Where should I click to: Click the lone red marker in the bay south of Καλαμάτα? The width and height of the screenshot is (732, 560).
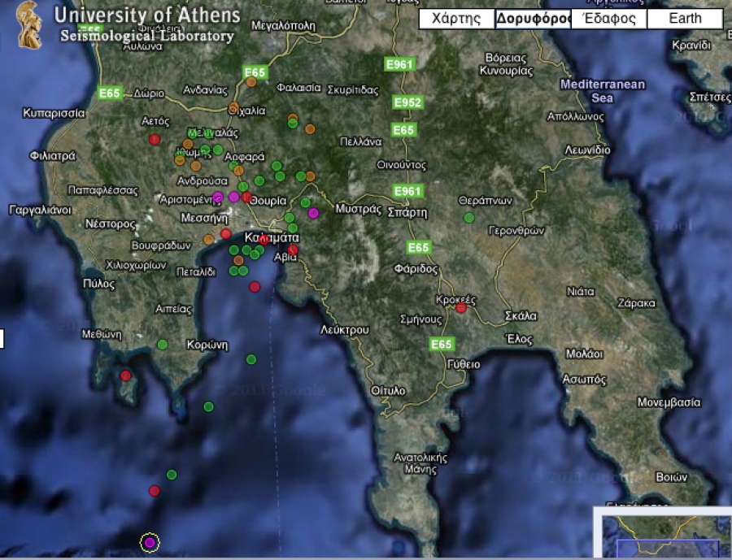[x=255, y=287]
